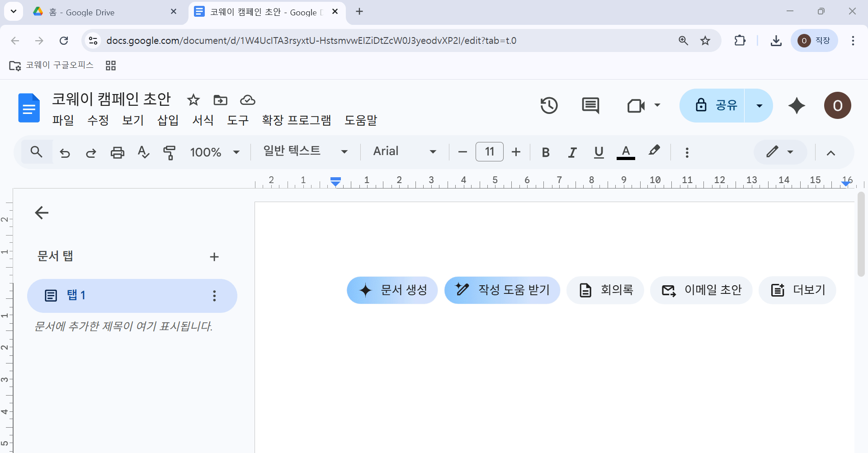Click the spell check icon
Viewport: 868px width, 453px height.
click(x=143, y=152)
